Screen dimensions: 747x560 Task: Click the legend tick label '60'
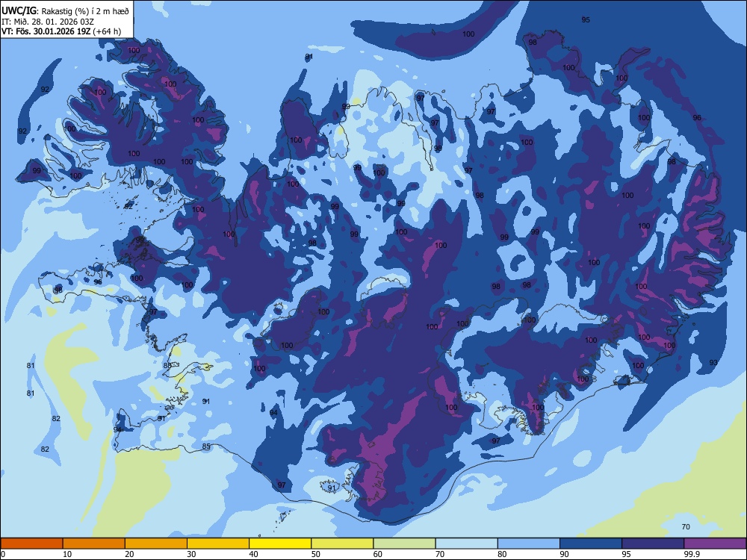[378, 554]
